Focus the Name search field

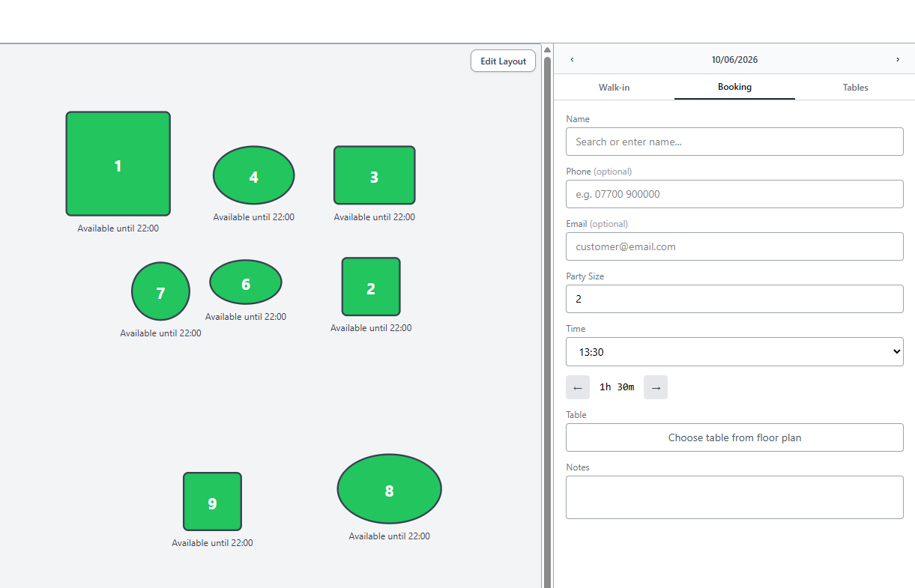(734, 142)
